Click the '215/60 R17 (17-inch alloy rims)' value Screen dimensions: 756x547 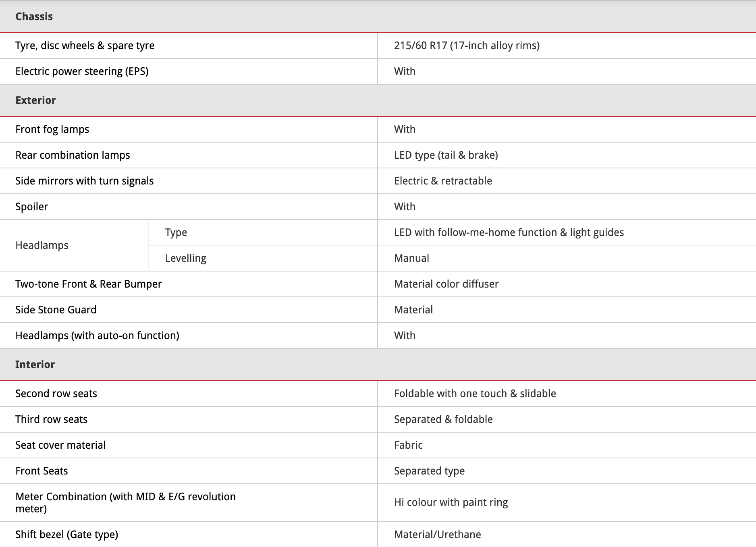coord(467,46)
